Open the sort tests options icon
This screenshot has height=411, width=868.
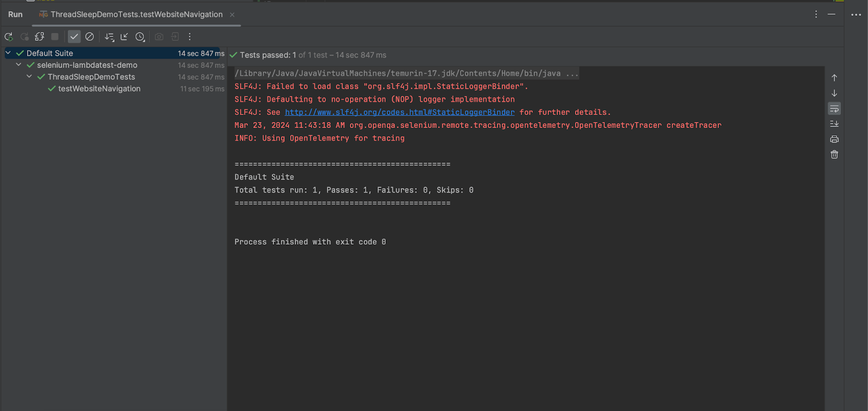point(109,37)
